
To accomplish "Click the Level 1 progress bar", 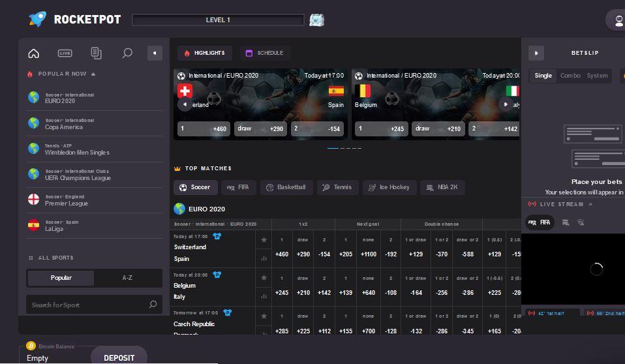I will point(218,20).
